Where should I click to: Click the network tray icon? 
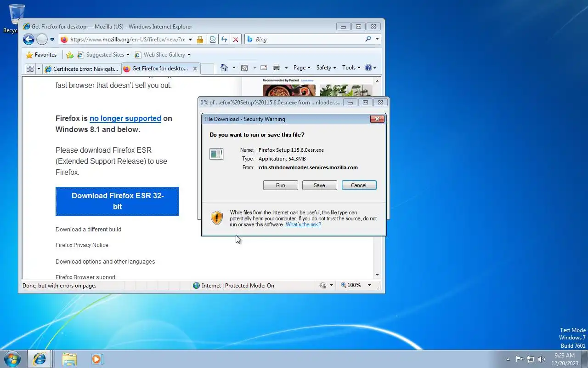[531, 359]
